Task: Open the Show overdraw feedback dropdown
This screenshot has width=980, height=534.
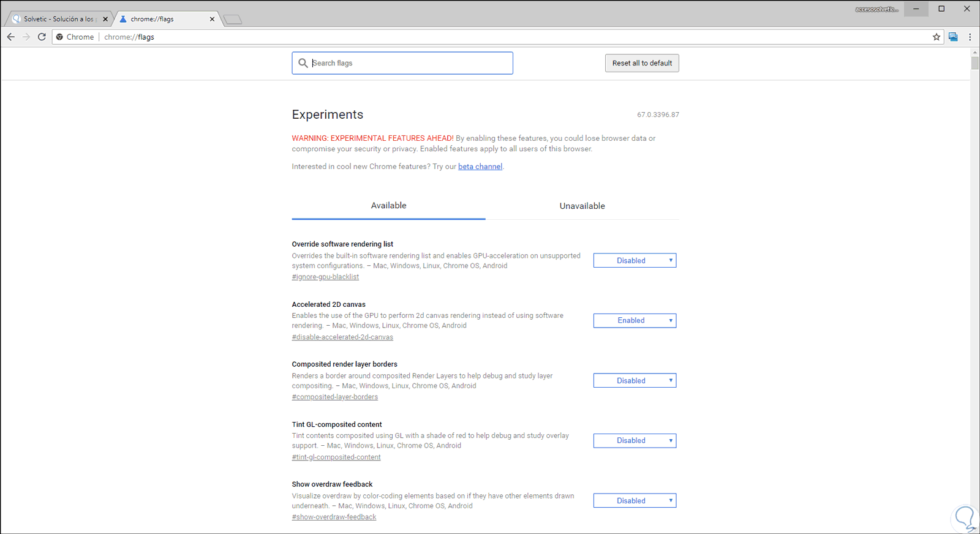Action: pyautogui.click(x=635, y=500)
